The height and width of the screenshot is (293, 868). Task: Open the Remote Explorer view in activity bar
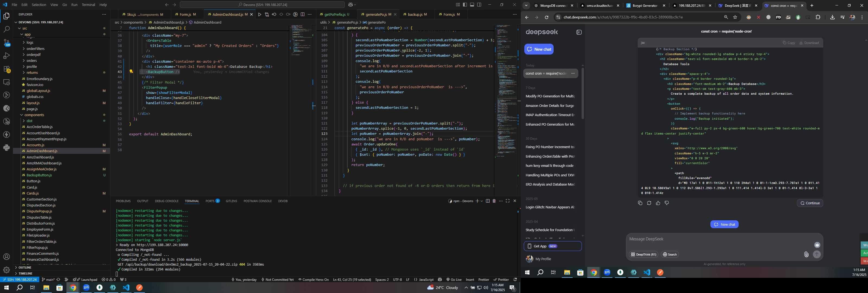(7, 82)
